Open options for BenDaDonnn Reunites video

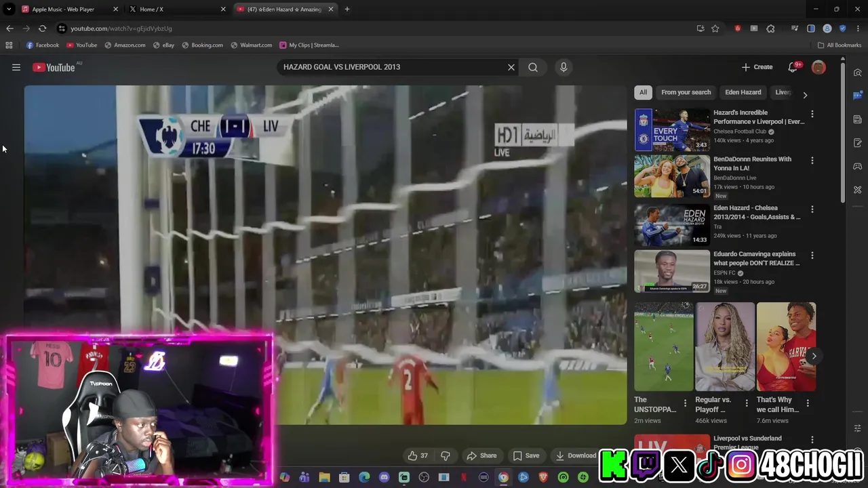[812, 161]
